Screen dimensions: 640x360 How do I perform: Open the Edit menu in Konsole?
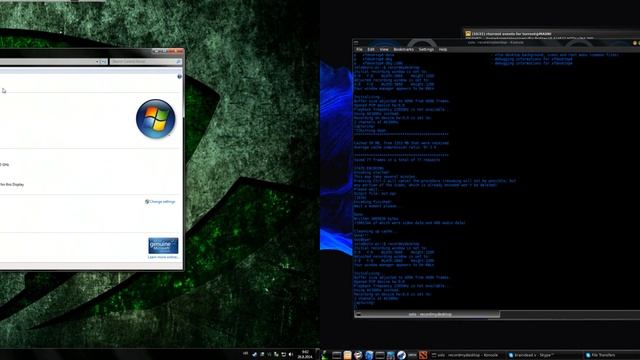pos(371,49)
